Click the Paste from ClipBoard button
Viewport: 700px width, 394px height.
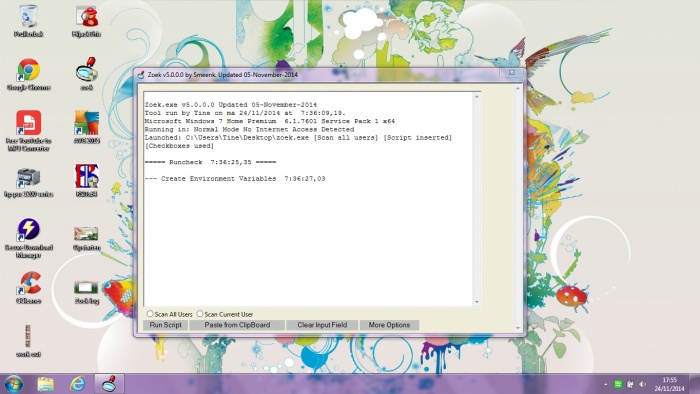click(237, 325)
